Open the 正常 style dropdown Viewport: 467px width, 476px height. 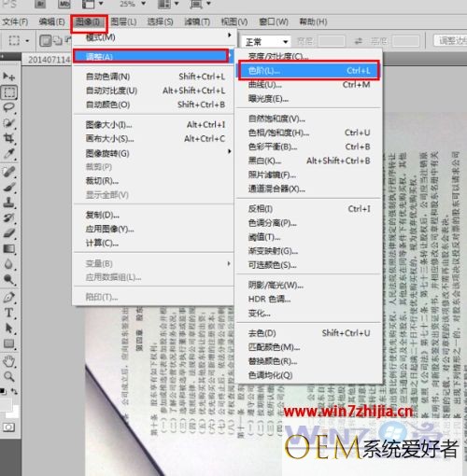pyautogui.click(x=265, y=41)
